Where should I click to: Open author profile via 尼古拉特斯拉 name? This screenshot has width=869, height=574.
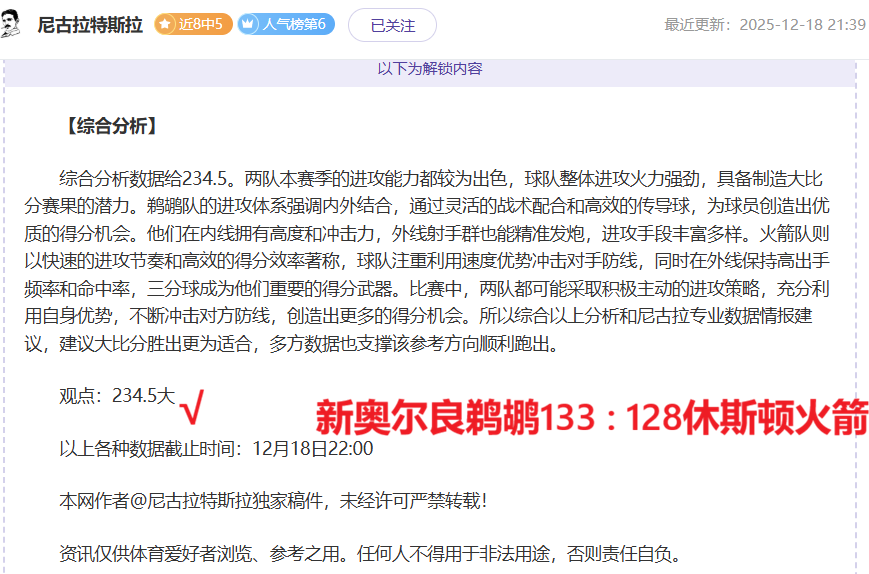tap(90, 25)
